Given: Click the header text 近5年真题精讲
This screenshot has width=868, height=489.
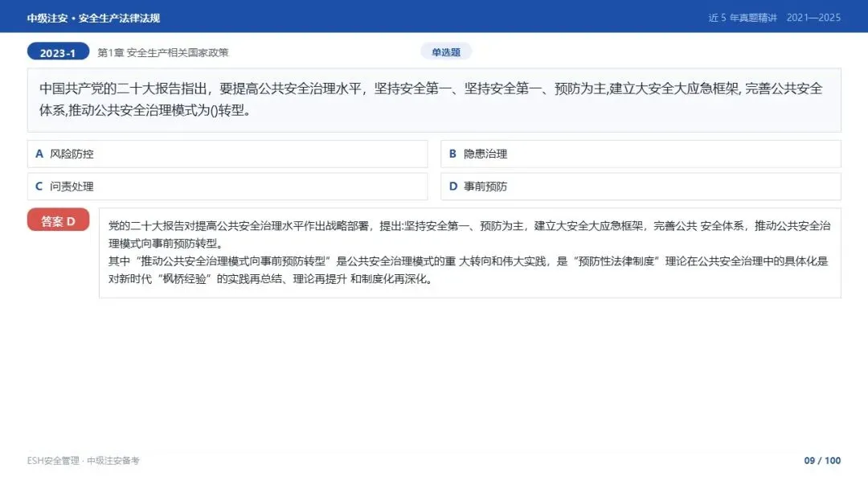Looking at the screenshot, I should pyautogui.click(x=743, y=18).
